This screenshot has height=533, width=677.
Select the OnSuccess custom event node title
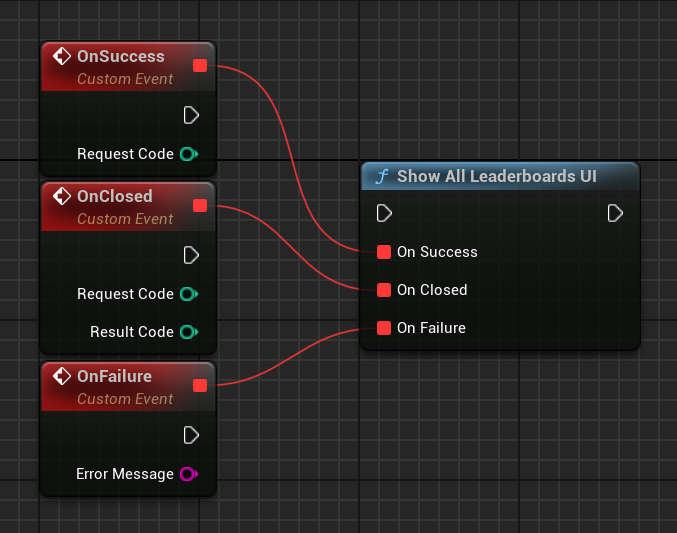(120, 57)
